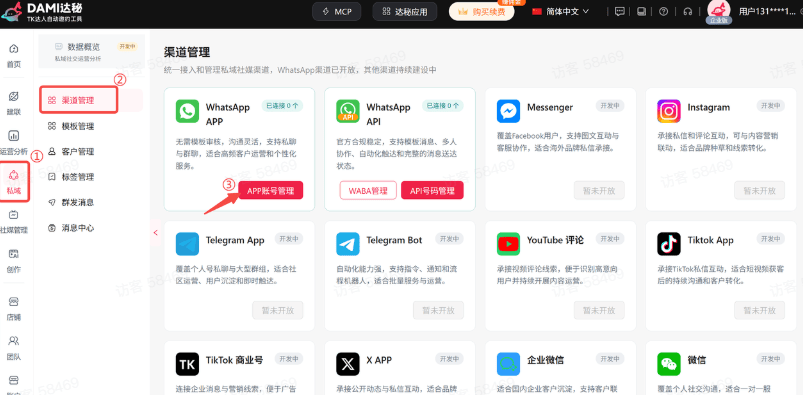Open the 运营分析 chart icon in sidebar
Screen dimensions: 803x395
(x=14, y=136)
